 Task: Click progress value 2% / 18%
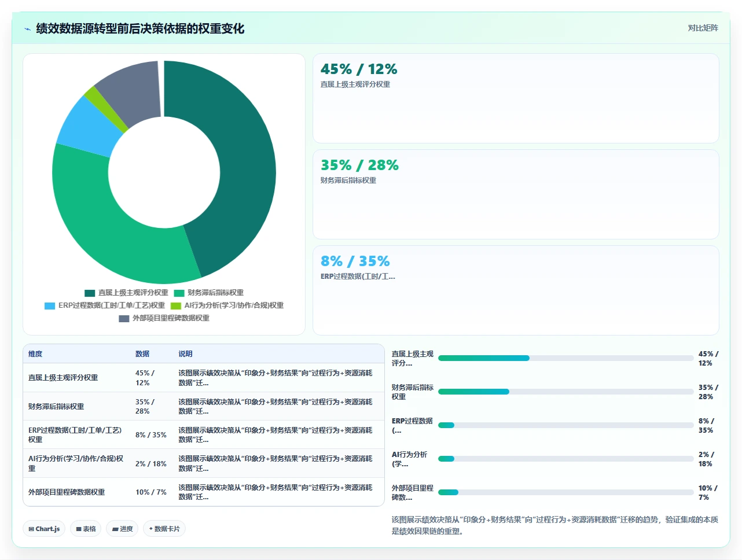click(706, 459)
